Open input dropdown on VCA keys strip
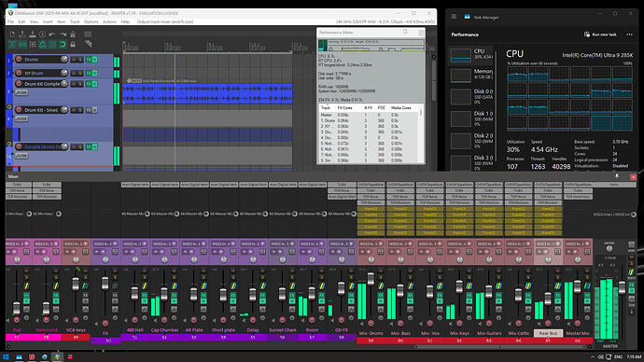This screenshot has width=644, height=362. coord(86,244)
